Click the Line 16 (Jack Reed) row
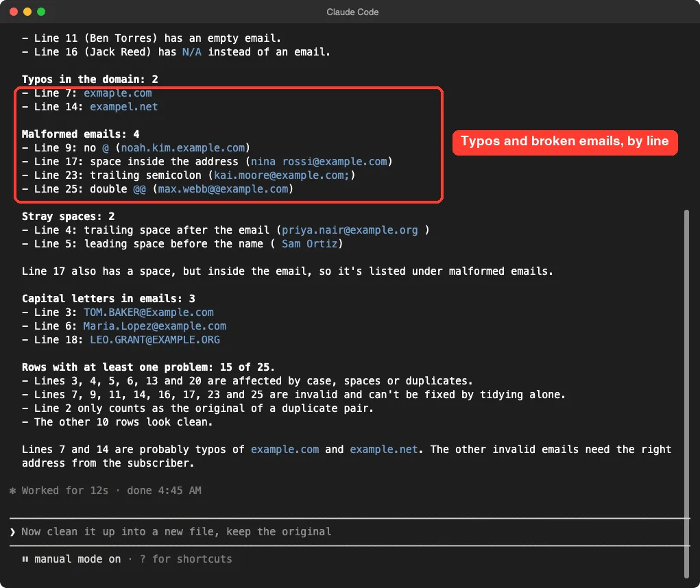700x588 pixels. pyautogui.click(x=176, y=52)
